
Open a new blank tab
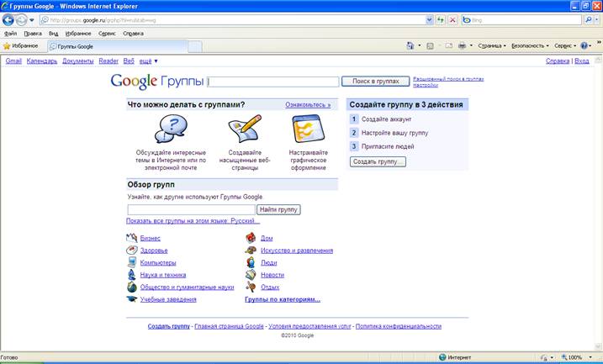[x=194, y=46]
